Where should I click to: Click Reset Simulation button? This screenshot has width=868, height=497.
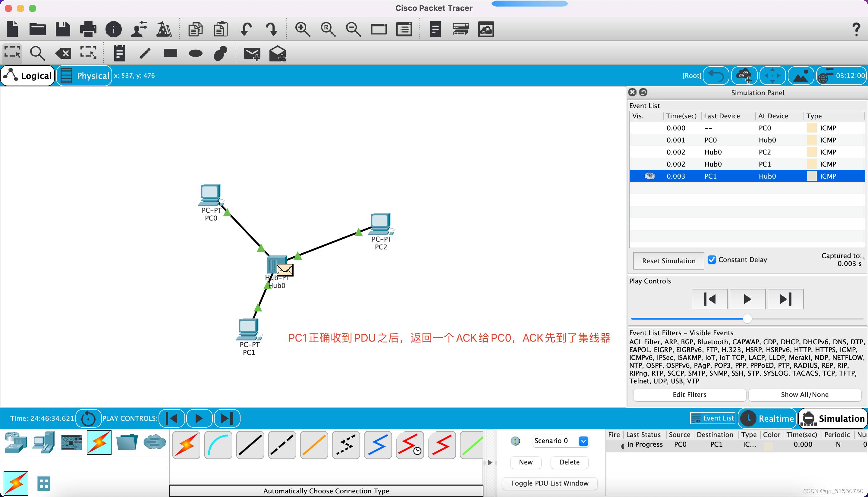point(668,261)
